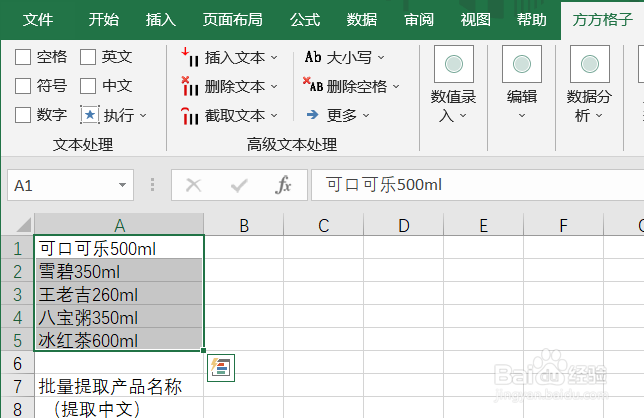
Task: Open the 删除文本 dropdown arrow
Action: (274, 87)
